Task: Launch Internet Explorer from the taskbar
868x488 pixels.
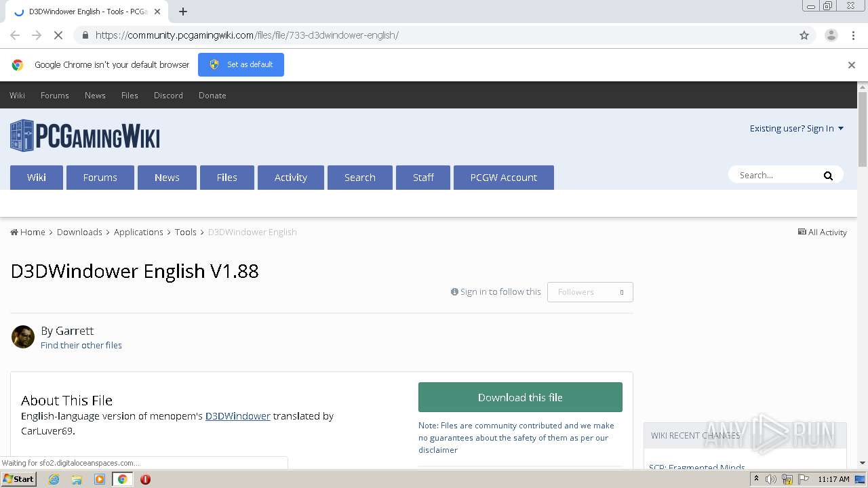Action: pos(54,479)
